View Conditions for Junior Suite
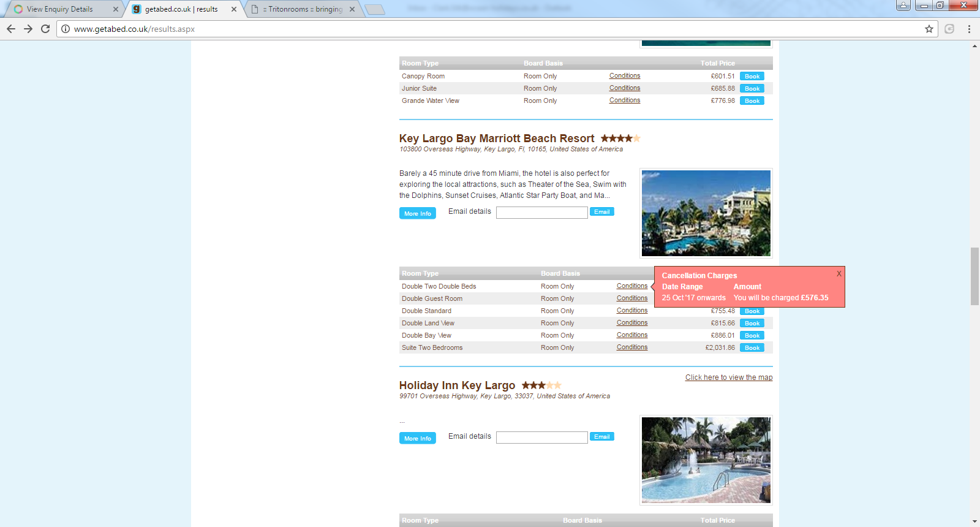980x527 pixels. (x=625, y=88)
